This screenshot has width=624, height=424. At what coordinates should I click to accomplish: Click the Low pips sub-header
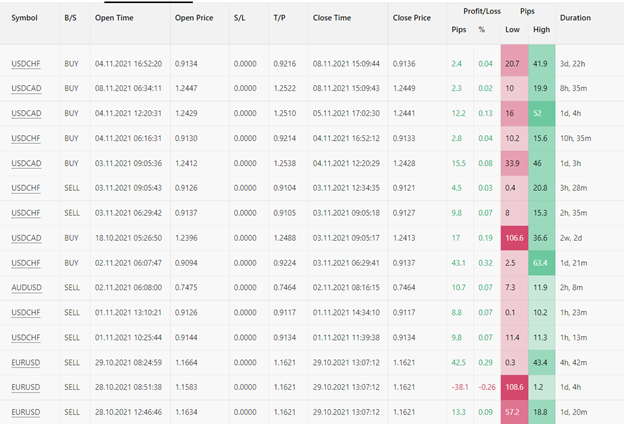(512, 30)
